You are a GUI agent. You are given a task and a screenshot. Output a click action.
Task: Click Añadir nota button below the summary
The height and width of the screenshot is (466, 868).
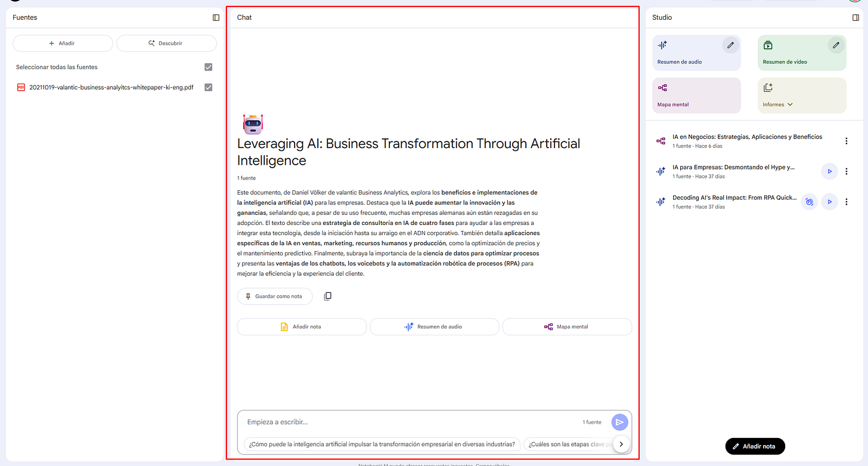coord(302,326)
